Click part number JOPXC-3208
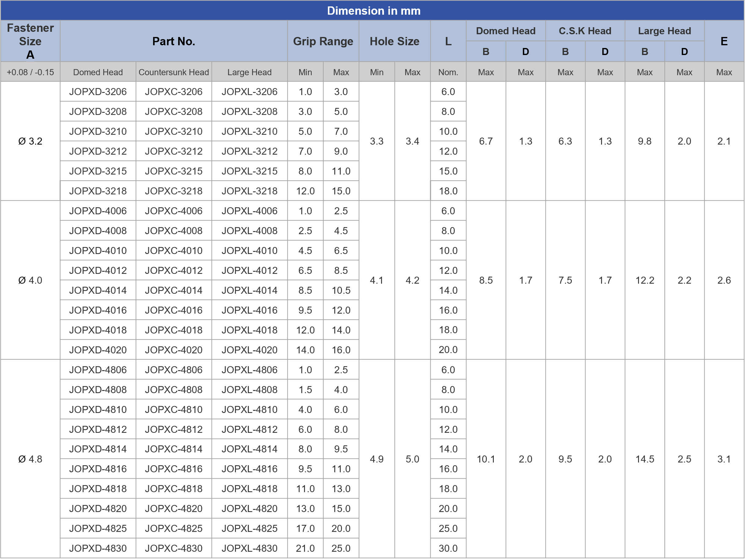 click(174, 112)
